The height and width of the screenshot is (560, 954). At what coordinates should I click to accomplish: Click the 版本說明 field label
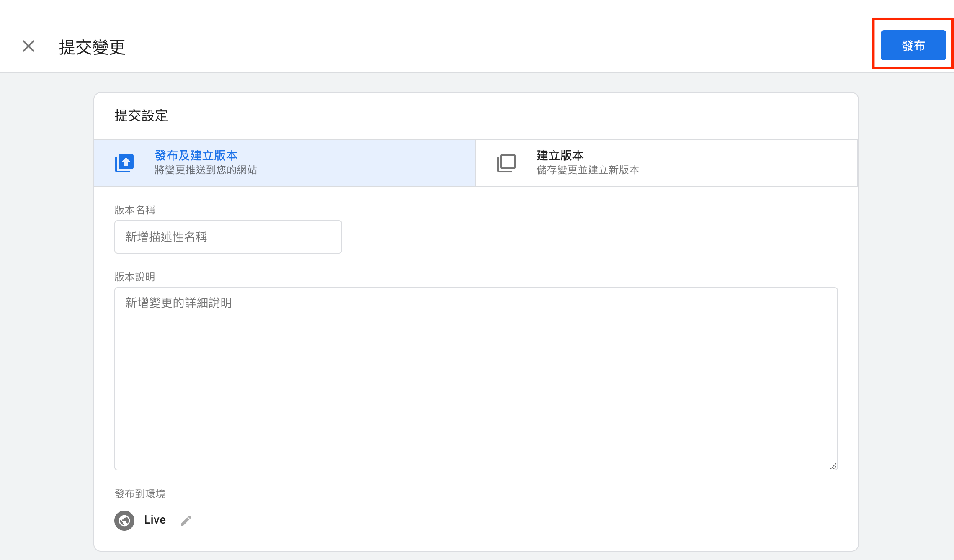(x=135, y=277)
